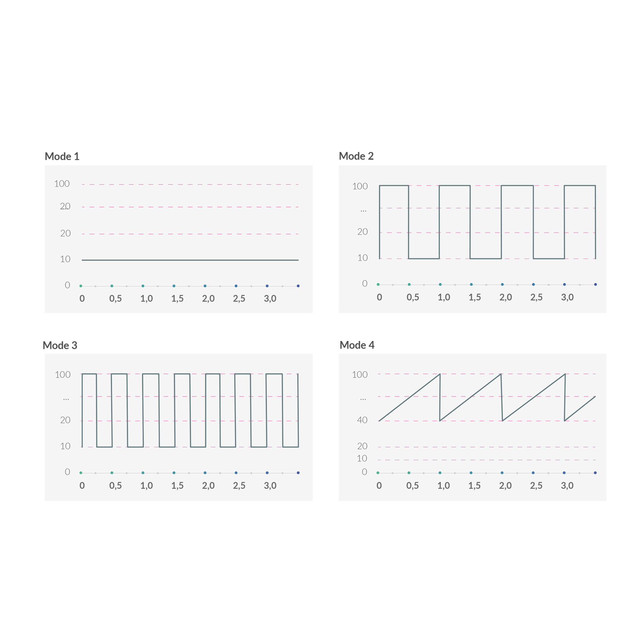Select the 20 y-axis label in Mode 3

coord(65,420)
